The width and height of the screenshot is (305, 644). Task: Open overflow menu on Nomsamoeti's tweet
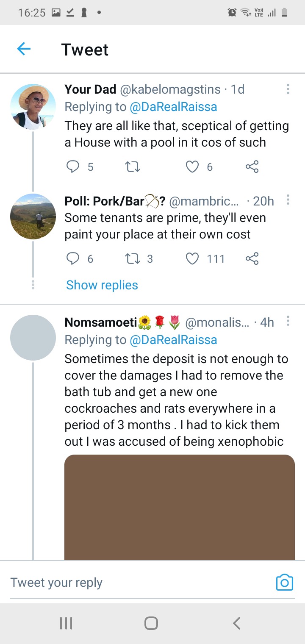288,322
